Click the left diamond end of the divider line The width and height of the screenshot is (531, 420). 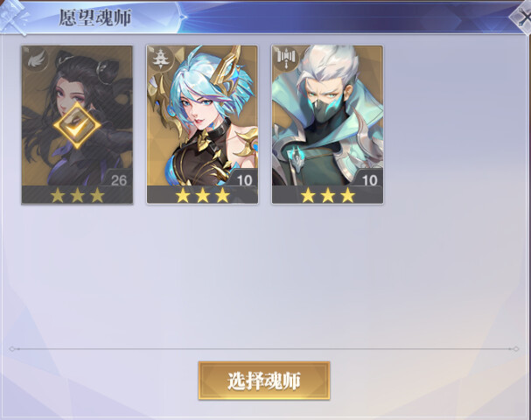click(12, 349)
